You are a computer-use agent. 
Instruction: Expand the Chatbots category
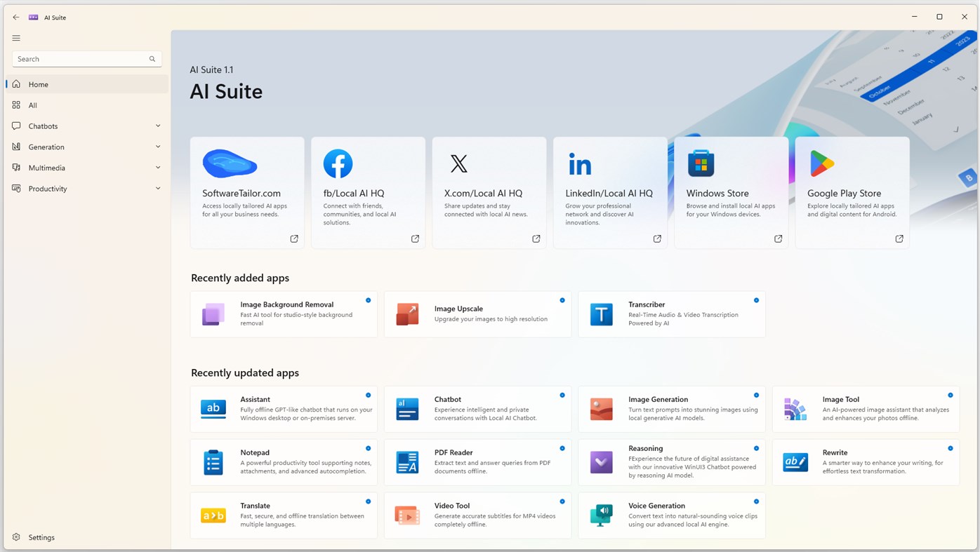point(86,126)
